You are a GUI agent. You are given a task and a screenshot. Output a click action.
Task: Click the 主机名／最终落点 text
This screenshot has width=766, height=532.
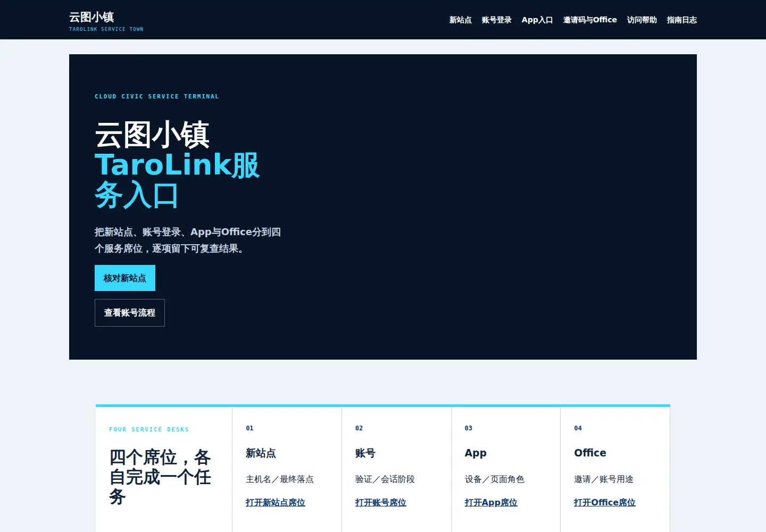280,479
